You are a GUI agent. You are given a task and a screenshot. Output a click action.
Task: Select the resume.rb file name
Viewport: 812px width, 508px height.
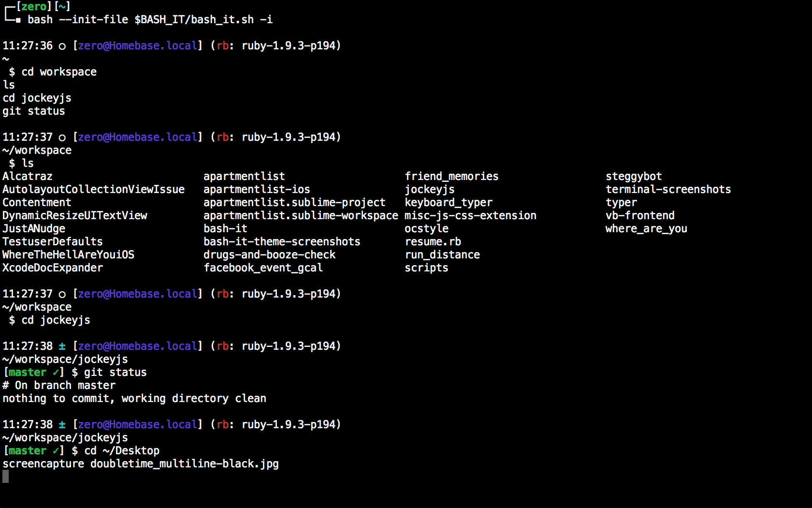tap(433, 241)
